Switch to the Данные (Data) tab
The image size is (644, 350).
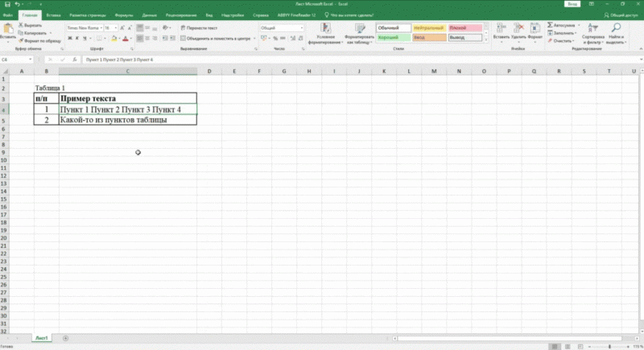coord(150,15)
